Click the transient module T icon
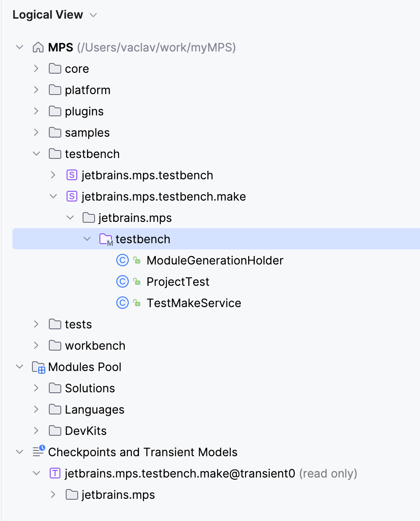The width and height of the screenshot is (420, 521). (55, 474)
